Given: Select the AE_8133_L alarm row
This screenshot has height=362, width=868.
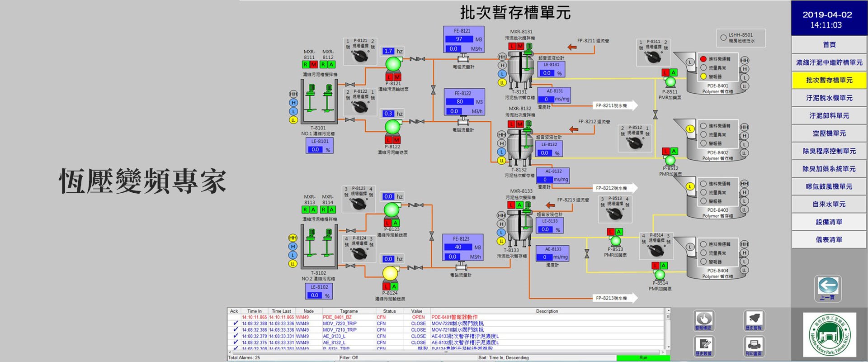Looking at the screenshot, I should pos(445,336).
